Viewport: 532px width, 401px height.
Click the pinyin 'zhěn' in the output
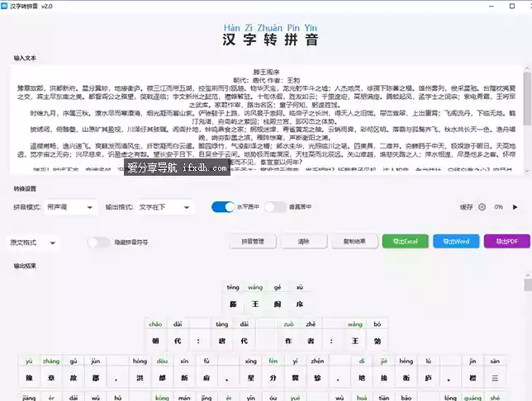(317, 361)
